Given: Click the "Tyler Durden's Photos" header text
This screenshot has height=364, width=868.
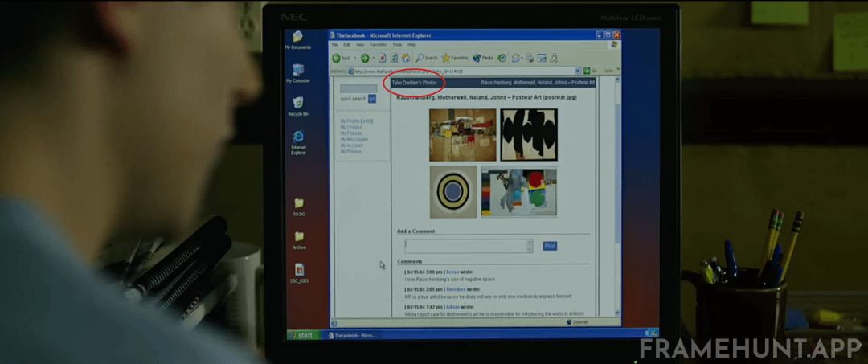Looking at the screenshot, I should click(414, 83).
